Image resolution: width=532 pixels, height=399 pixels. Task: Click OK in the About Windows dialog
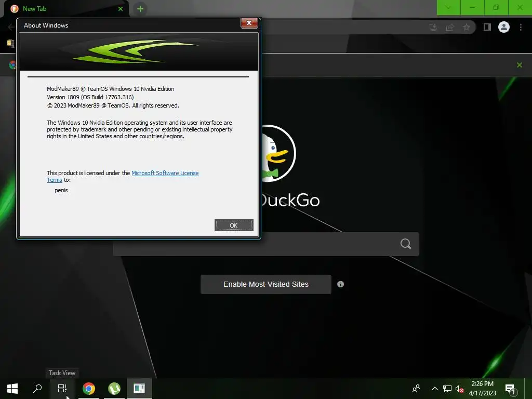click(234, 225)
